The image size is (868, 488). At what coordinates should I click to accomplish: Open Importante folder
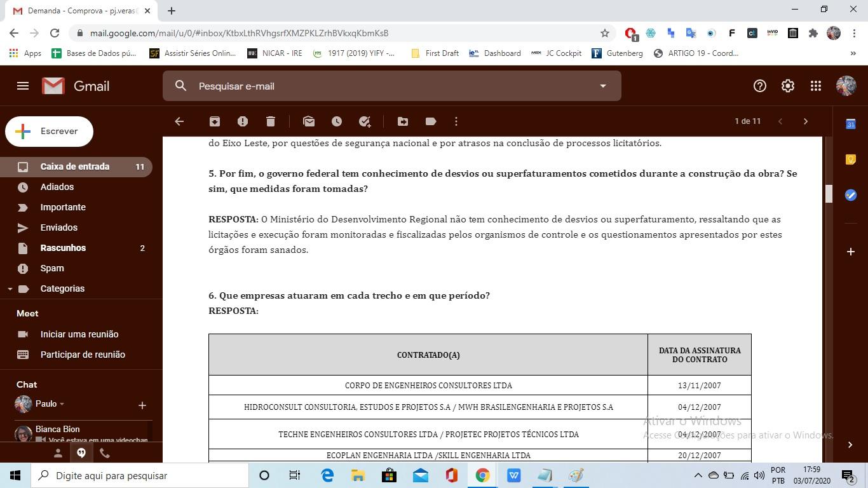[x=76, y=207]
